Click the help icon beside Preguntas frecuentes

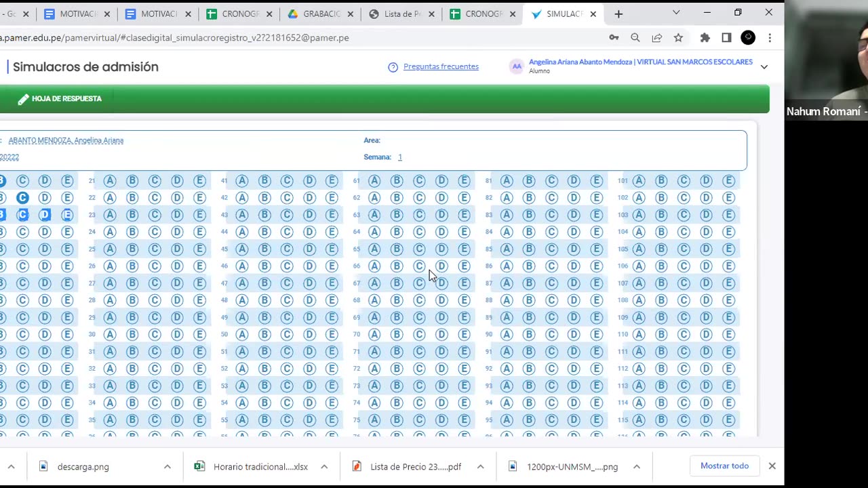click(x=393, y=66)
